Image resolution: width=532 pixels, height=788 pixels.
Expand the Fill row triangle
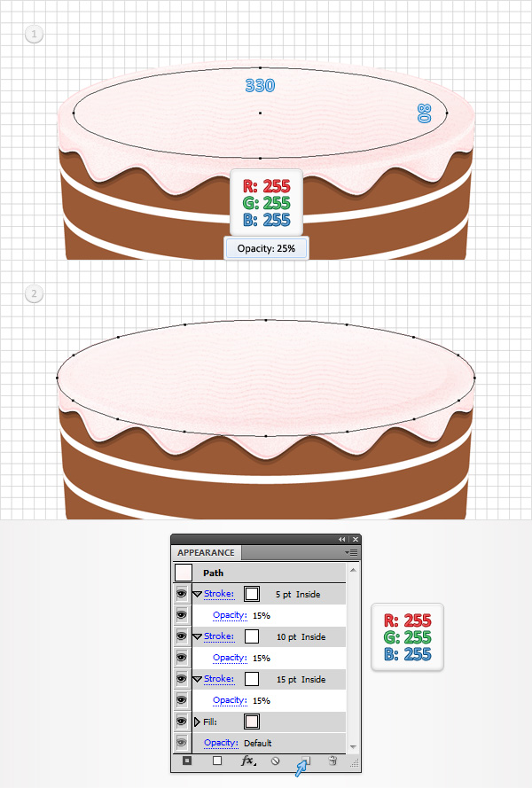[x=197, y=722]
